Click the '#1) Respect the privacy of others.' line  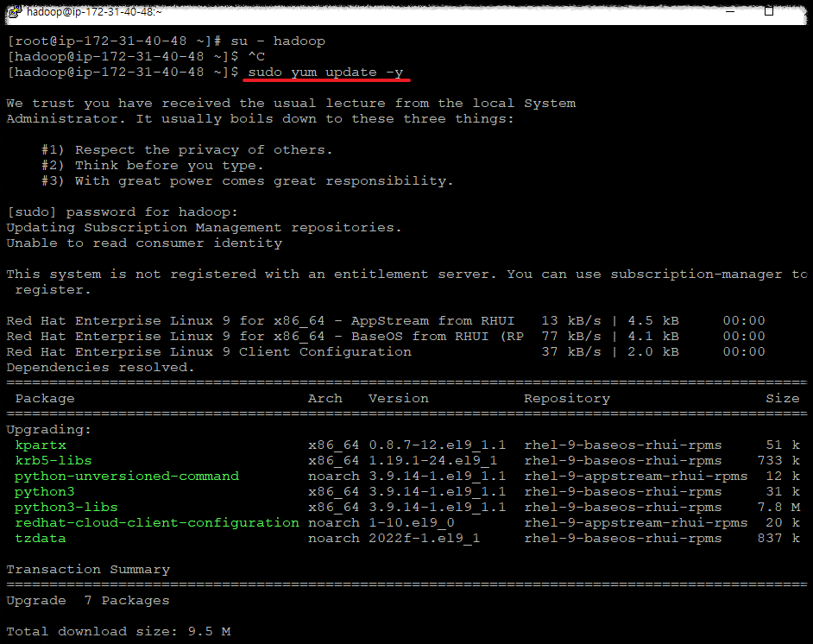tap(187, 150)
